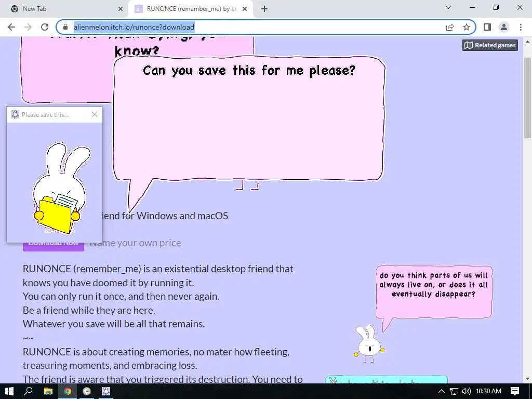
Task: Open the browser side panel
Action: click(487, 27)
